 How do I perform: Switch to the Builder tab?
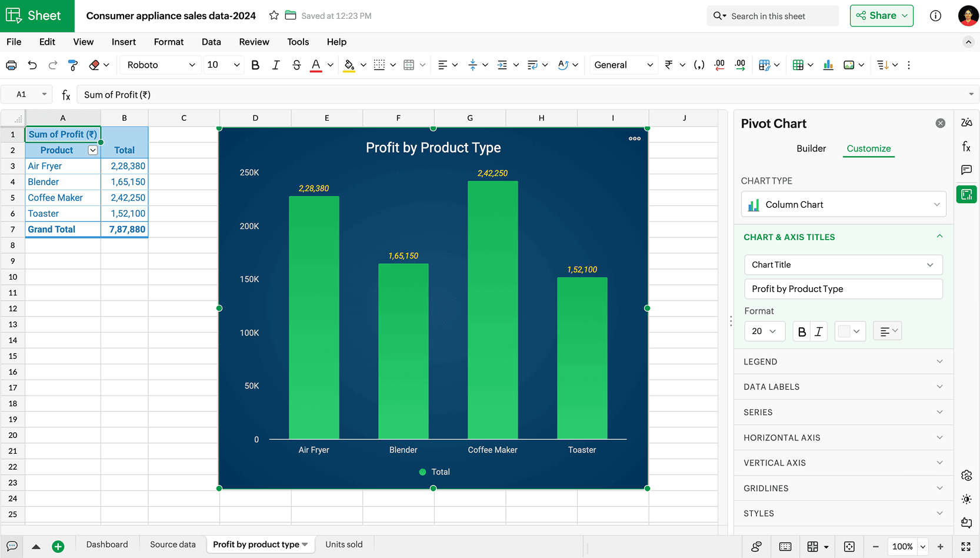[811, 149]
